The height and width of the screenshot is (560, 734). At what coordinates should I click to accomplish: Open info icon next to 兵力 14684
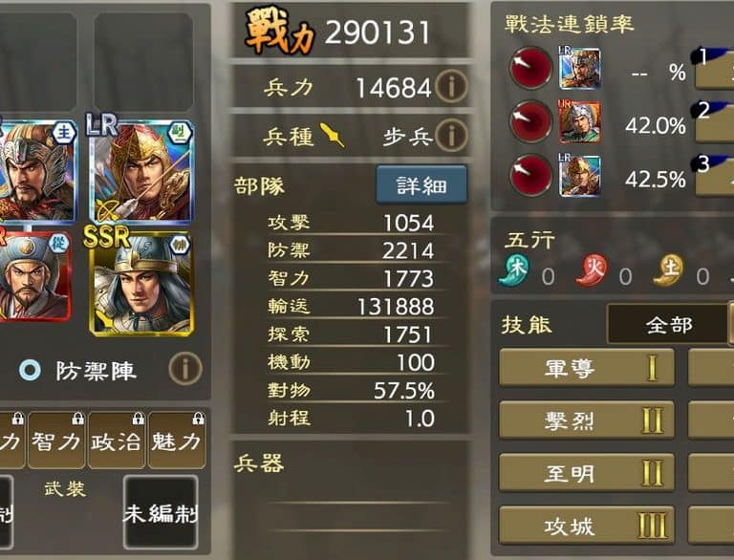451,86
